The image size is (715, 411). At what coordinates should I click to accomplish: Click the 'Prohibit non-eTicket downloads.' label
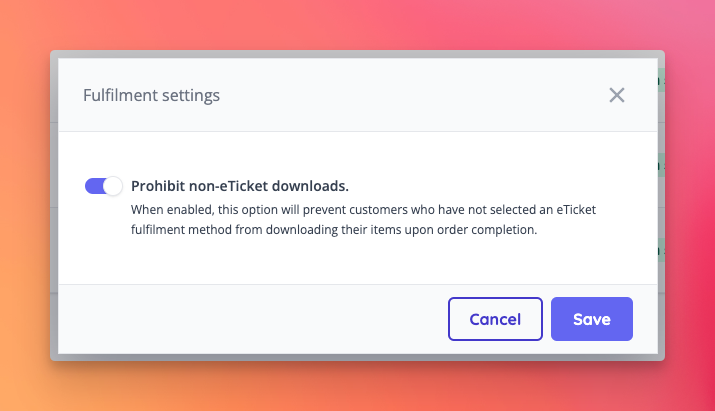click(x=240, y=186)
